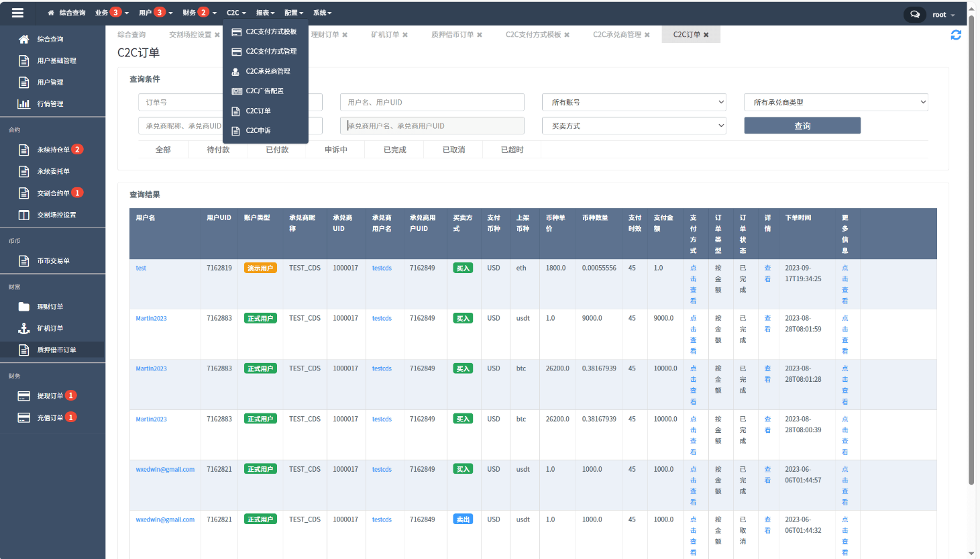980x559 pixels.
Task: Expand the 财务 top menu
Action: click(x=199, y=13)
